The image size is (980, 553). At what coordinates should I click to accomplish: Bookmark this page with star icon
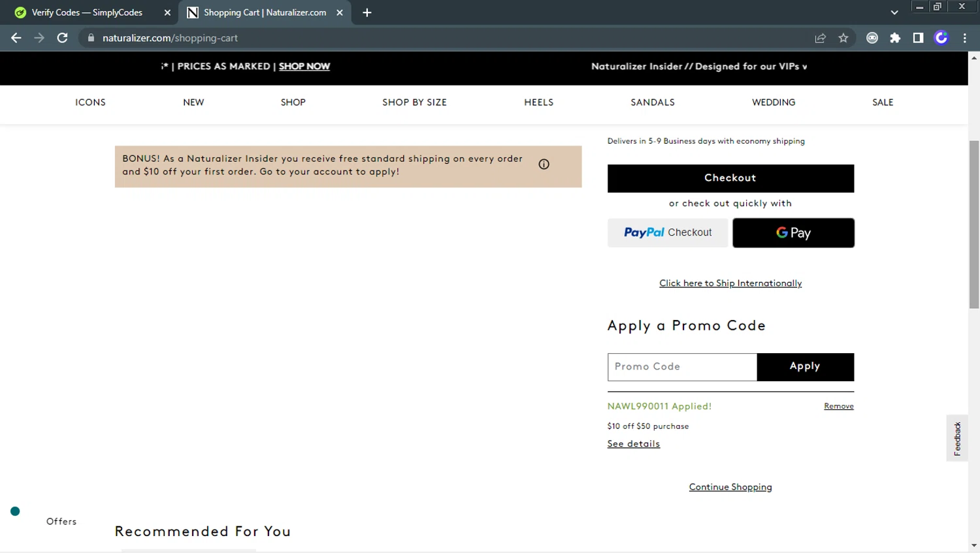[x=843, y=38]
